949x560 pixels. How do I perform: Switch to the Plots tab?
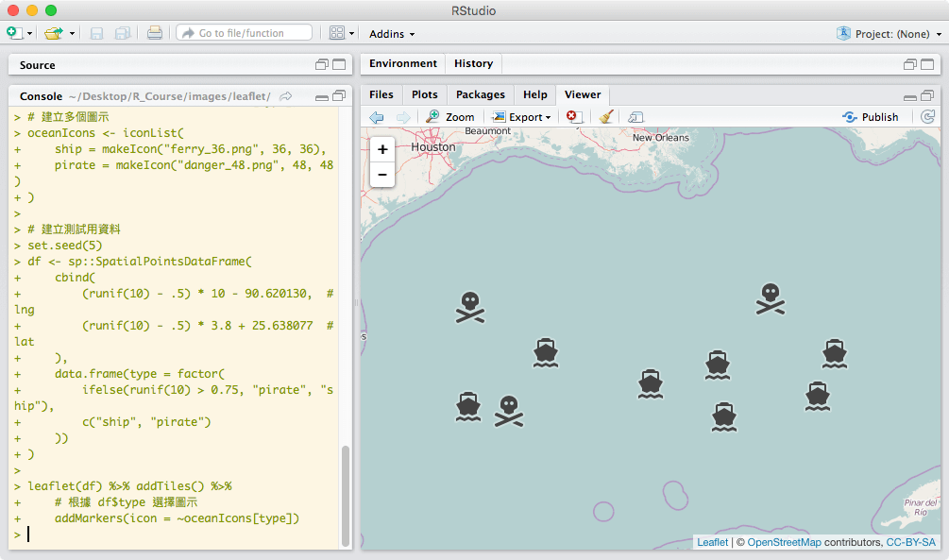pos(425,94)
